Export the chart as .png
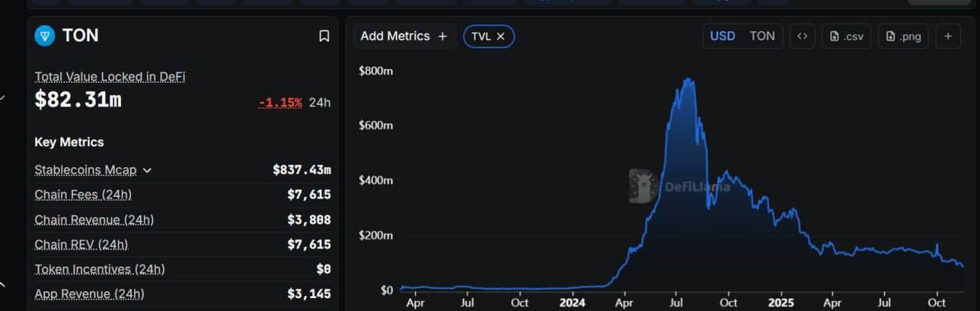The image size is (980, 311). (x=903, y=36)
